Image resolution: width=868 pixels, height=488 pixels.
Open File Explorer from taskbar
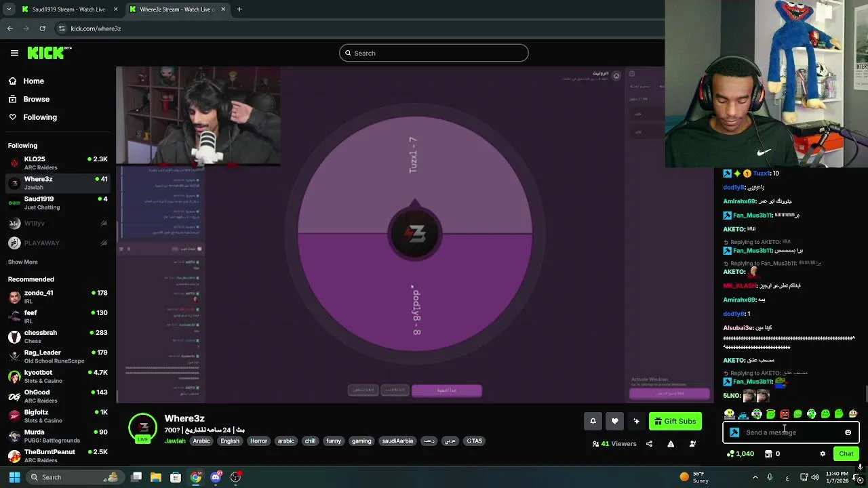156,477
